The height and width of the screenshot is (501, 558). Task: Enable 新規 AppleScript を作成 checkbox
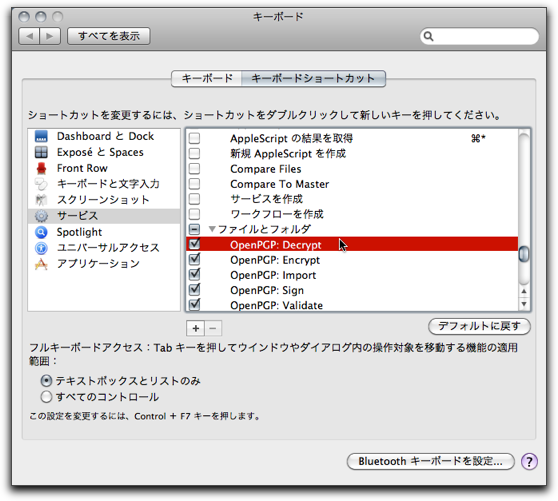(x=194, y=153)
